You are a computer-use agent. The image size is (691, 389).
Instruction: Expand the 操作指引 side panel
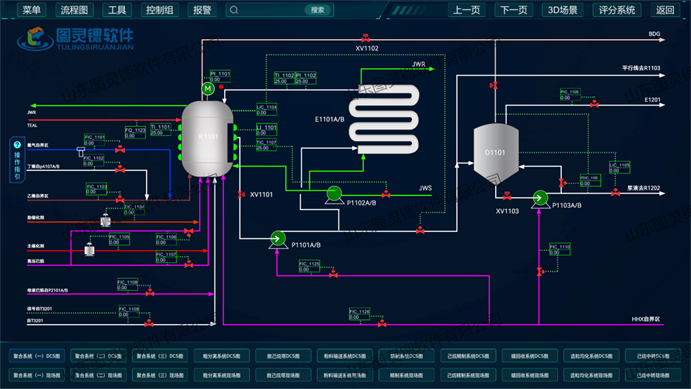[x=17, y=160]
